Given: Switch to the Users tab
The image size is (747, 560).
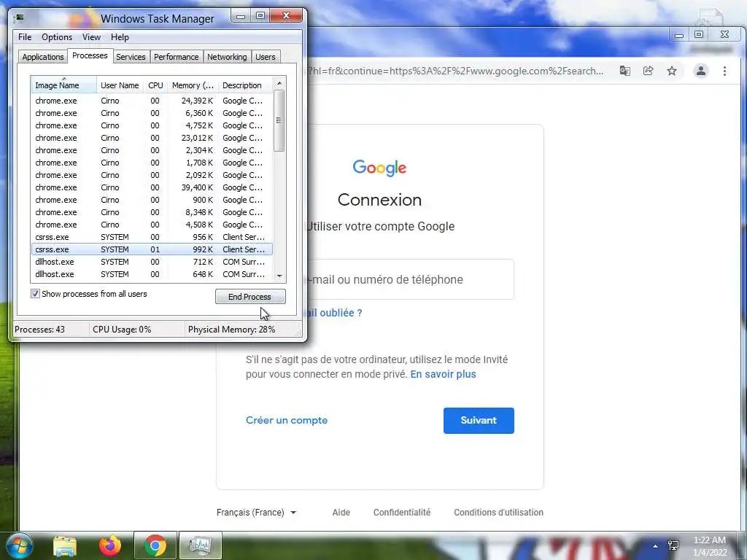Looking at the screenshot, I should pos(266,57).
